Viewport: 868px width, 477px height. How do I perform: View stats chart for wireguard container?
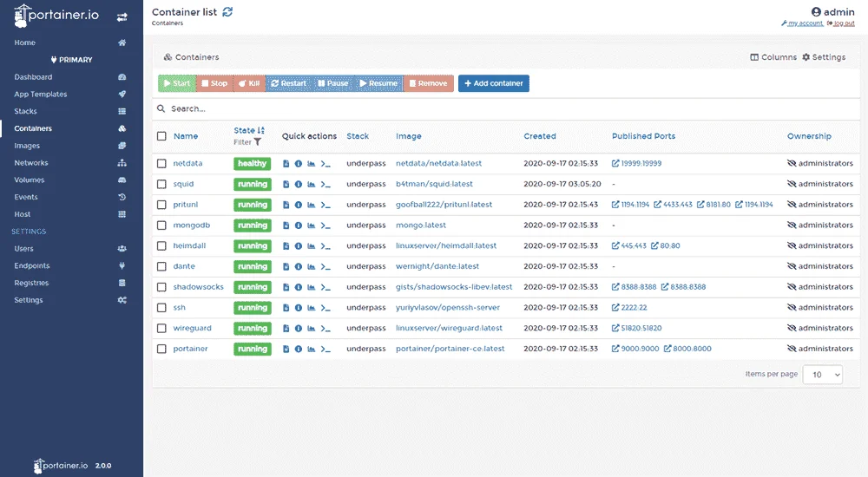[x=311, y=329]
